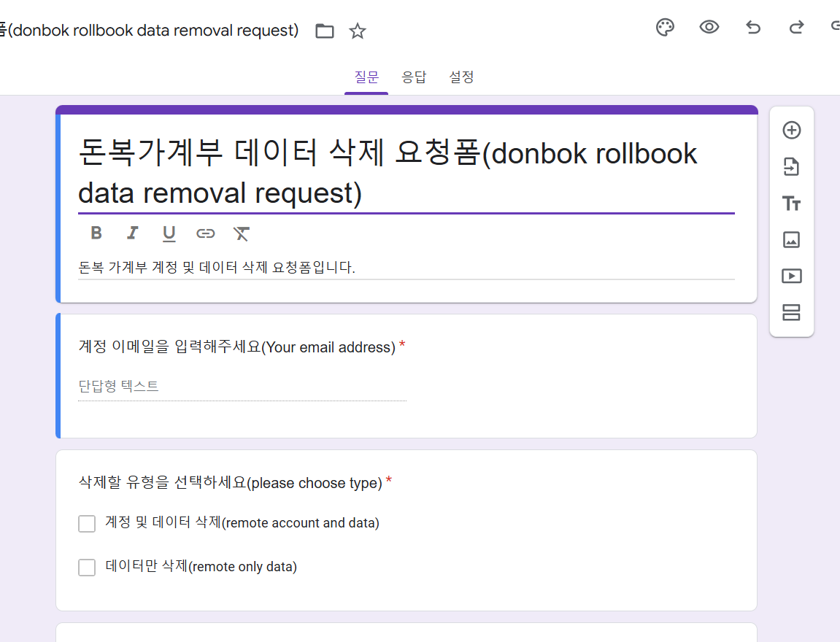Viewport: 840px width, 642px height.
Task: Check 계정 및 데이터 삭제 option
Action: 87,523
